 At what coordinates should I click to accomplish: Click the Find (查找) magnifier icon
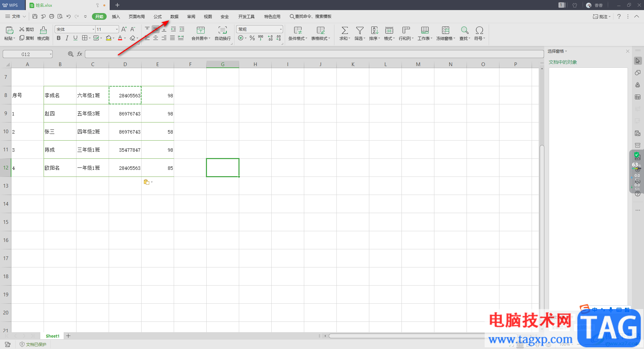click(x=465, y=31)
